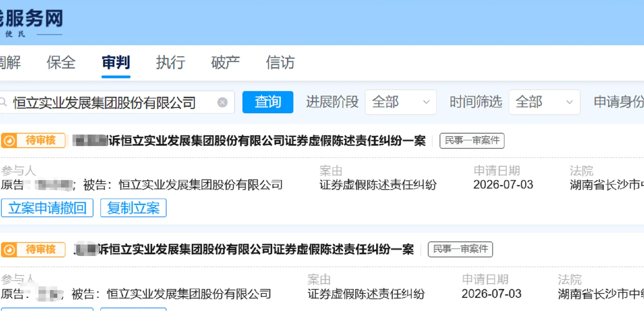Click the 查询 button

pyautogui.click(x=268, y=102)
